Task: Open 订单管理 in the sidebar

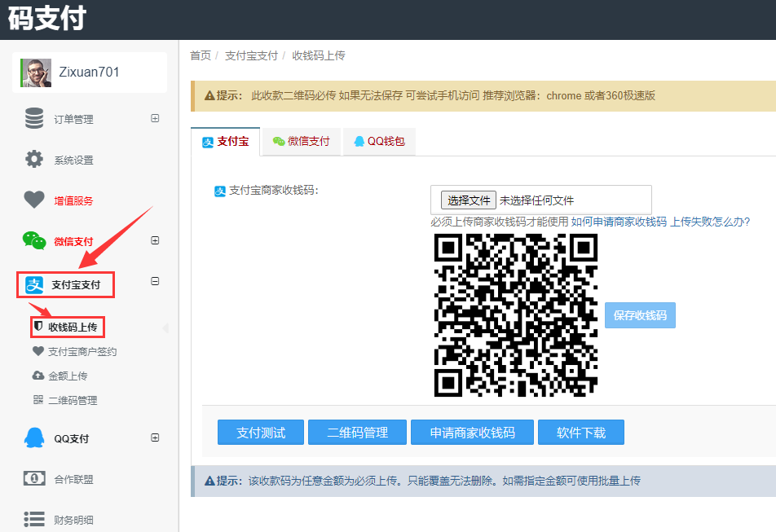Action: tap(73, 119)
